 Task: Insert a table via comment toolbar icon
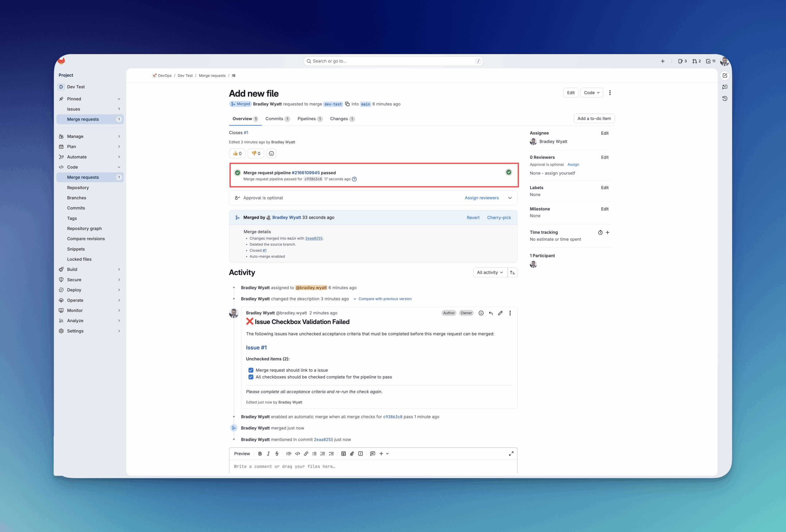[343, 453]
